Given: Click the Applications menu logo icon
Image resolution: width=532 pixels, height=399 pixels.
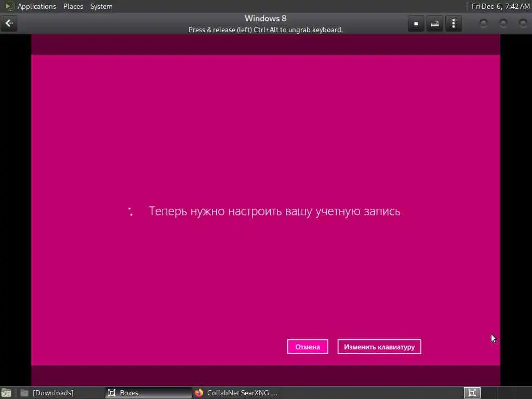Looking at the screenshot, I should click(x=9, y=6).
